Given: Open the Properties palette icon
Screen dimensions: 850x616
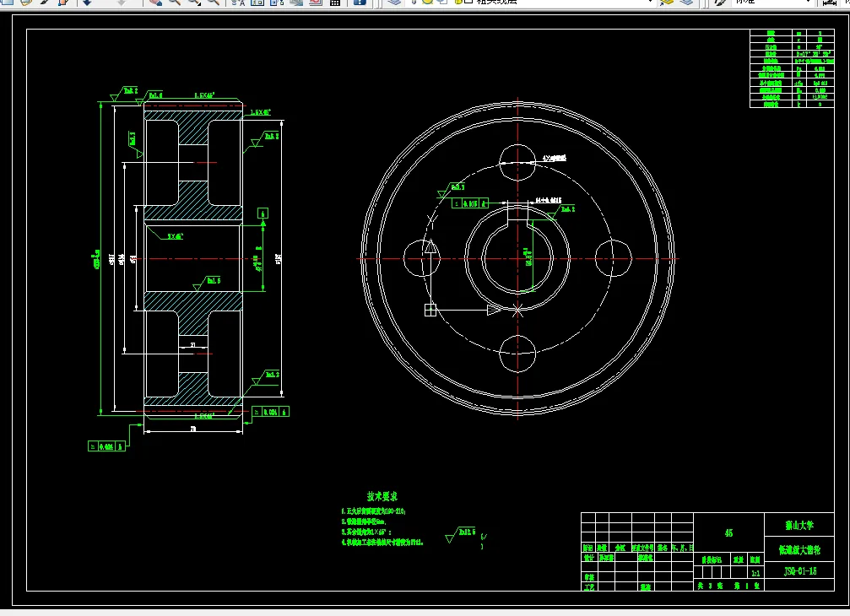Looking at the screenshot, I should pyautogui.click(x=238, y=3).
